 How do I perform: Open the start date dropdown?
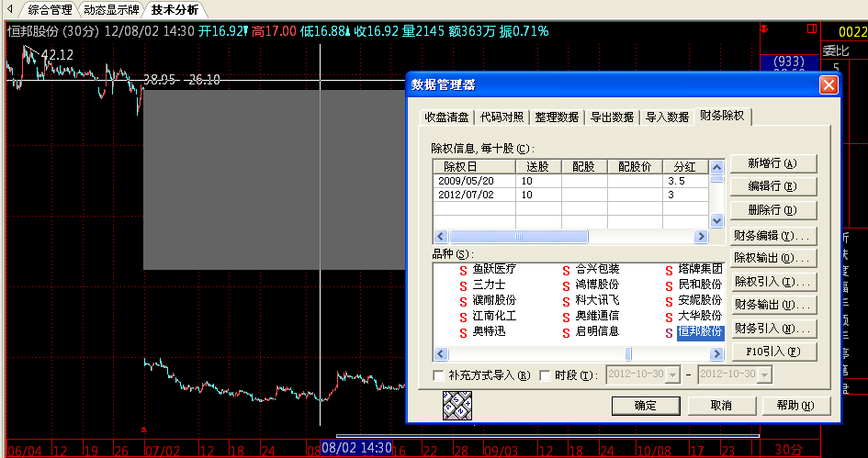pyautogui.click(x=673, y=375)
